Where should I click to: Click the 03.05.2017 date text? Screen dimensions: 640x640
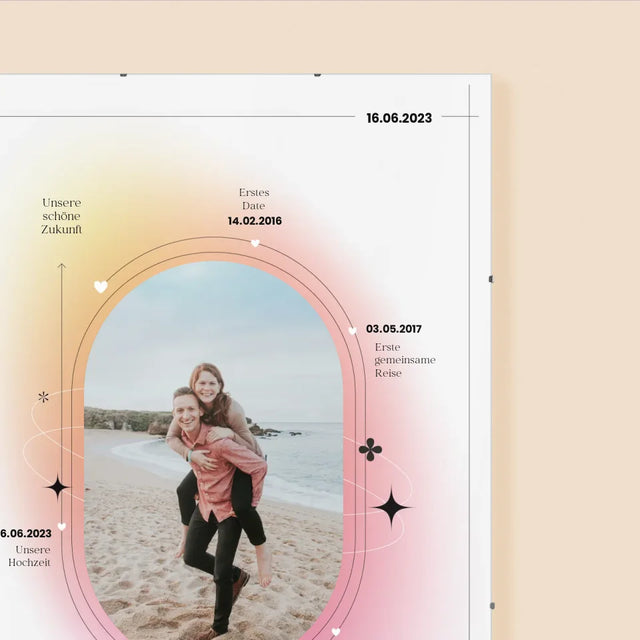pos(393,329)
